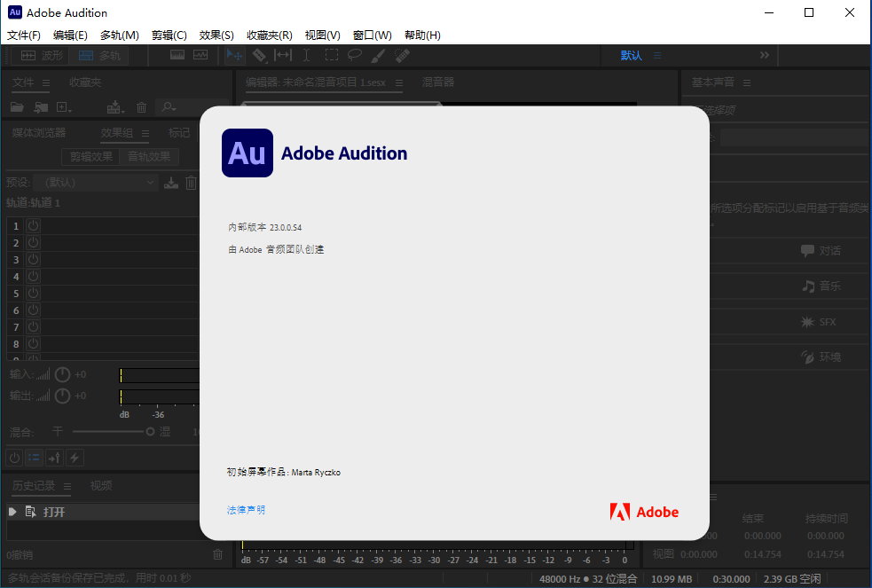Open the 多轨(M) menu
Viewport: 872px width, 588px height.
click(x=120, y=35)
